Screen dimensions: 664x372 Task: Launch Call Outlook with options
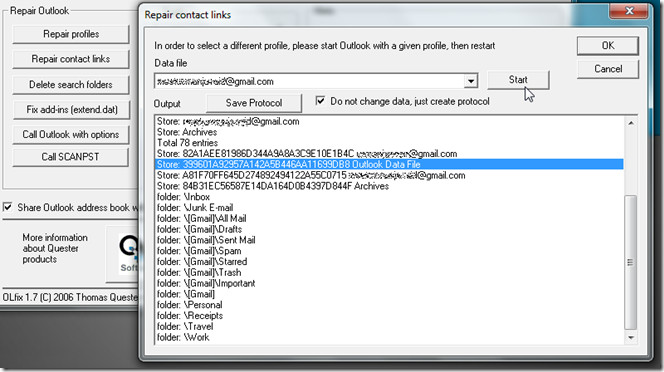coord(71,134)
